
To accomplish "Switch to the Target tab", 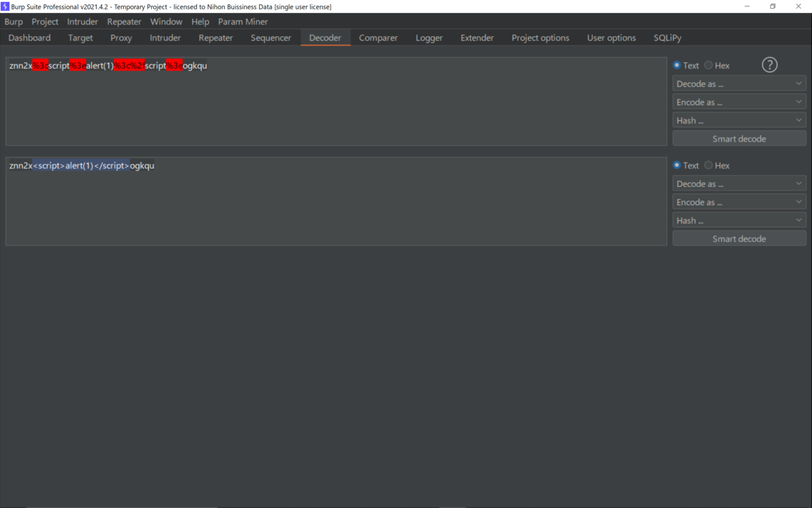I will coord(81,38).
